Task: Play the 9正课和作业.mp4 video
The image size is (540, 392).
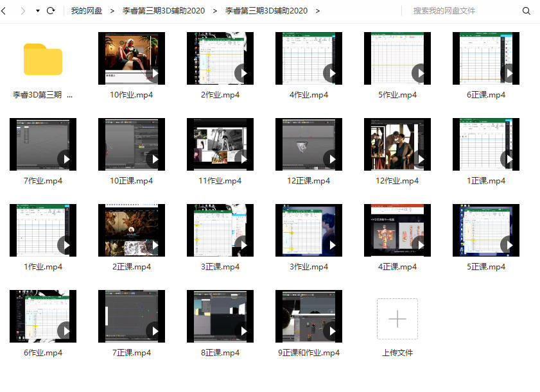Action: (x=331, y=330)
